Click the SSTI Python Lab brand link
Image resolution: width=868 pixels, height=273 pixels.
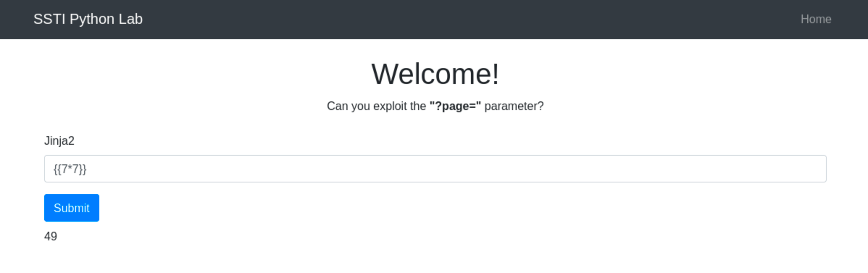tap(88, 19)
